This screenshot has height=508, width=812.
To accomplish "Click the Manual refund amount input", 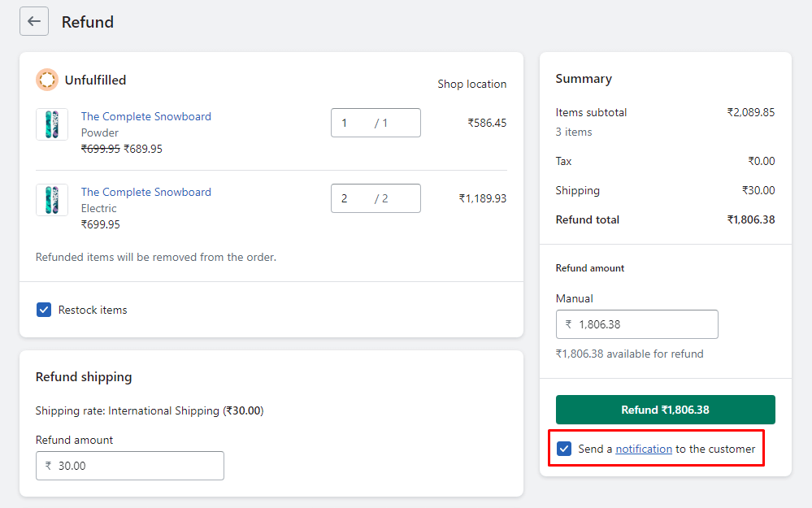I will pos(636,324).
